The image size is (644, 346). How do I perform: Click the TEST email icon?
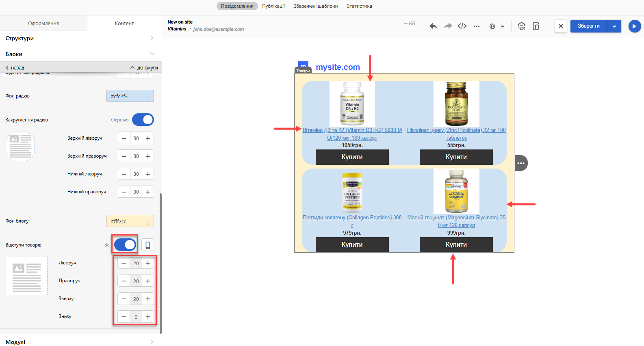click(x=521, y=26)
